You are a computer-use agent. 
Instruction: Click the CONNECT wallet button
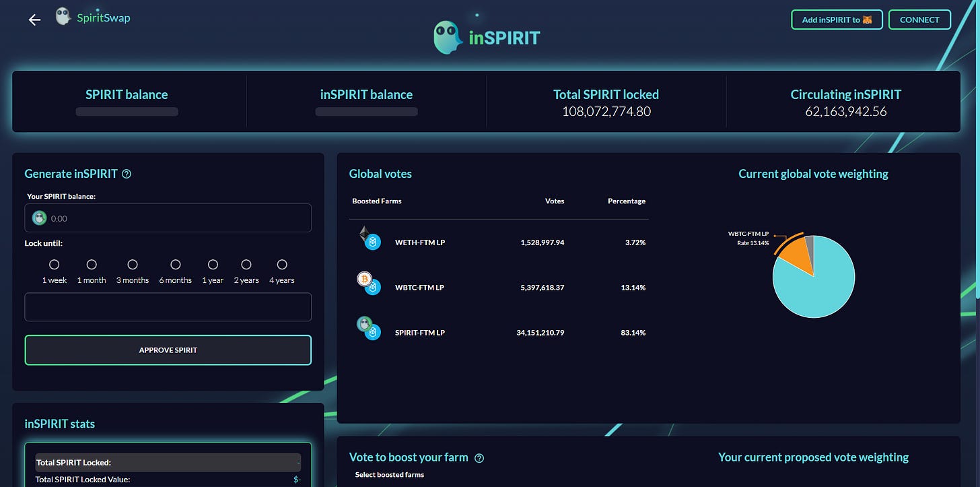click(919, 20)
